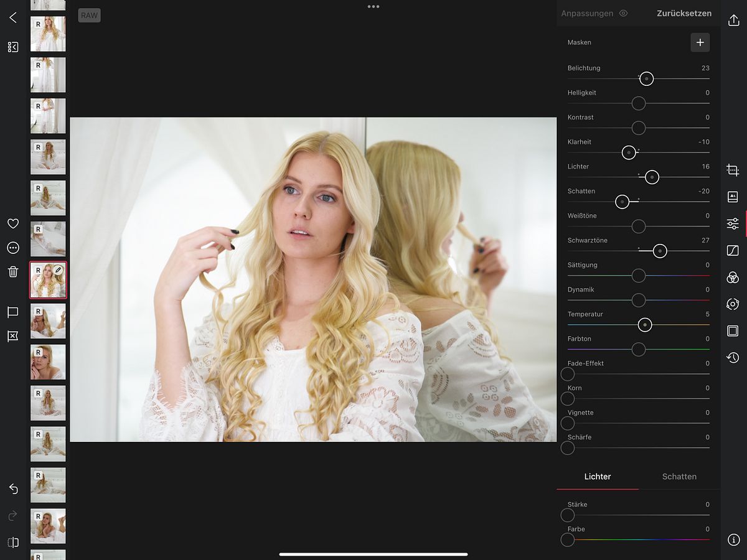This screenshot has height=560, width=747.
Task: Click the Dynamik slider handle
Action: tap(639, 301)
